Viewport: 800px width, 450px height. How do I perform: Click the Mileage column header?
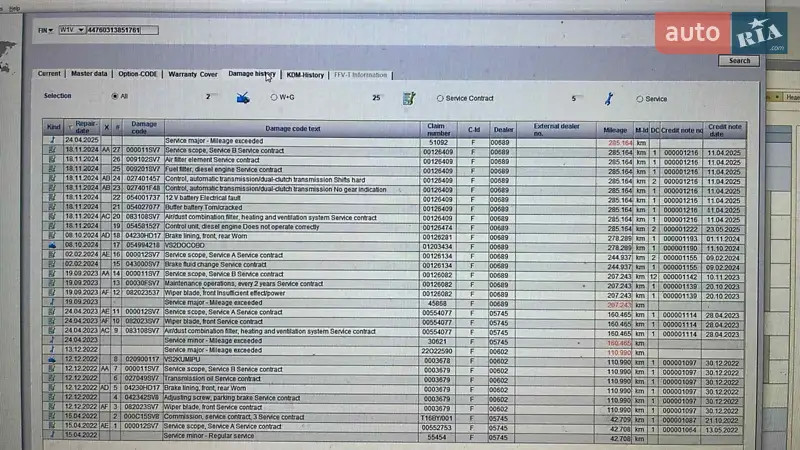click(x=615, y=128)
